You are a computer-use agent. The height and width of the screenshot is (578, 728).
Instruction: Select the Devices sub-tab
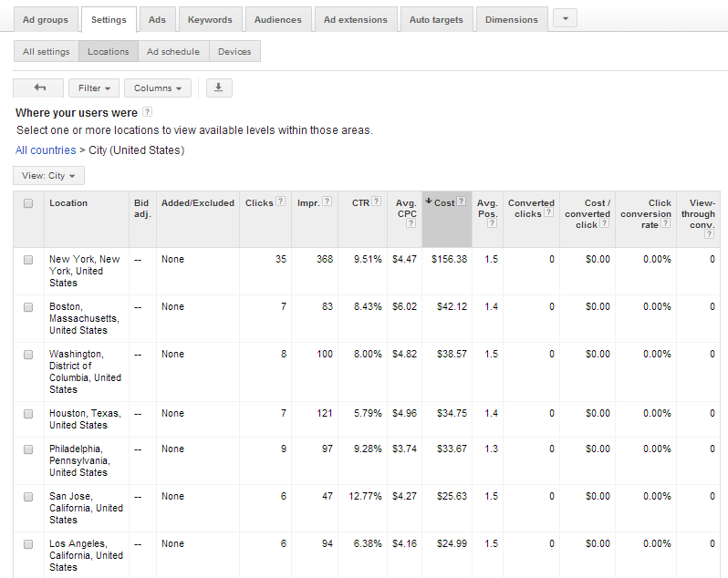[234, 51]
